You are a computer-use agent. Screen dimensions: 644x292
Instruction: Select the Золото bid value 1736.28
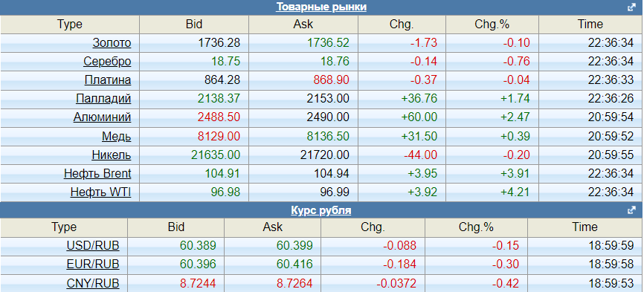point(219,43)
